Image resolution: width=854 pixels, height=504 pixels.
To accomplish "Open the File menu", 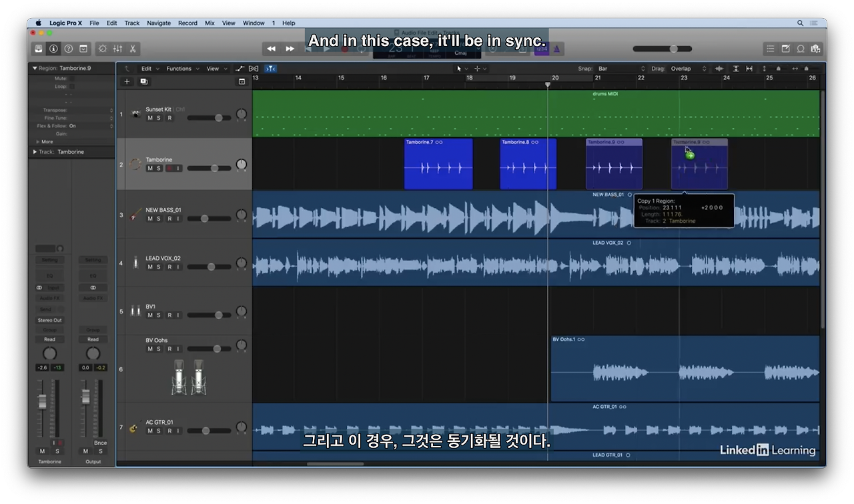I will coord(94,23).
